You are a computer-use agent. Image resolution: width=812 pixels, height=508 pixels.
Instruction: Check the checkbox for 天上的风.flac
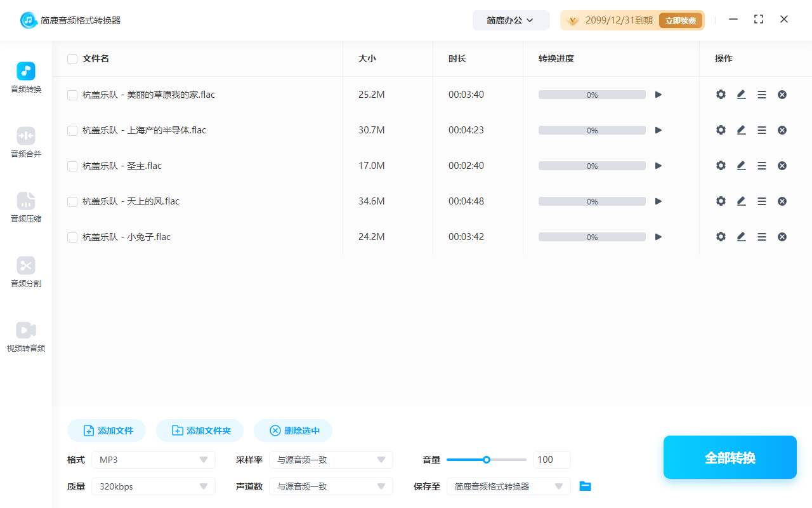point(72,201)
